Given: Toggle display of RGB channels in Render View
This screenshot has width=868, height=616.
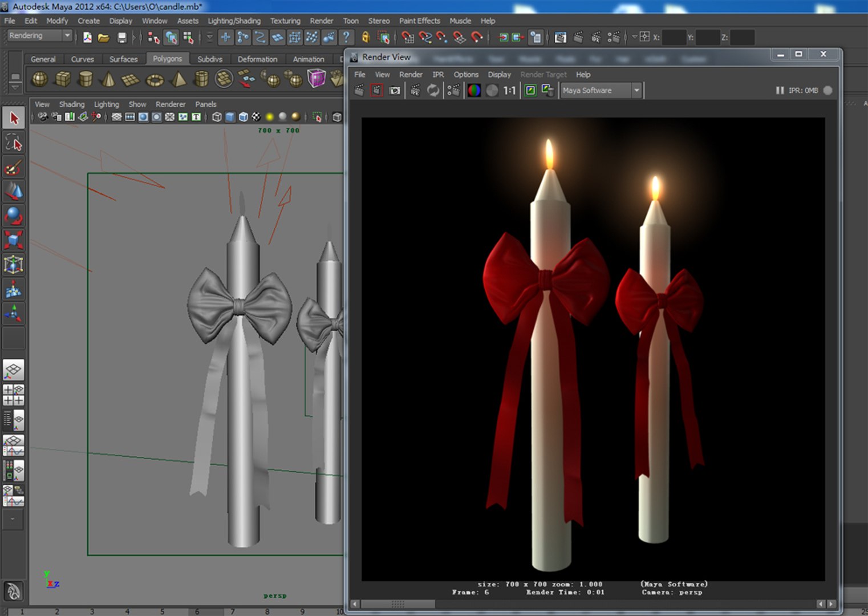Looking at the screenshot, I should coord(474,90).
